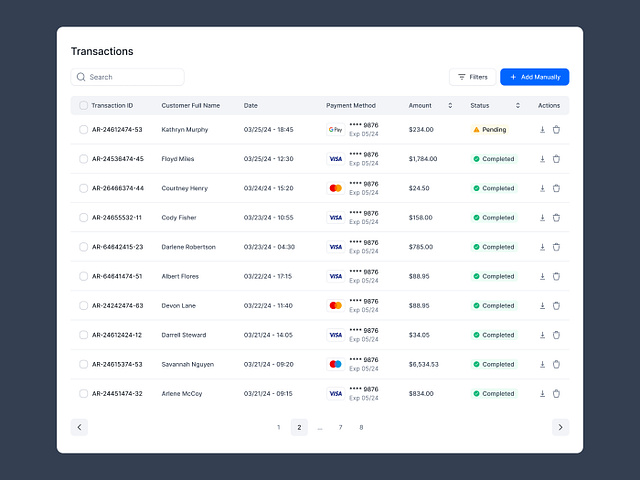
Task: Go to next page arrow
Action: click(x=560, y=427)
